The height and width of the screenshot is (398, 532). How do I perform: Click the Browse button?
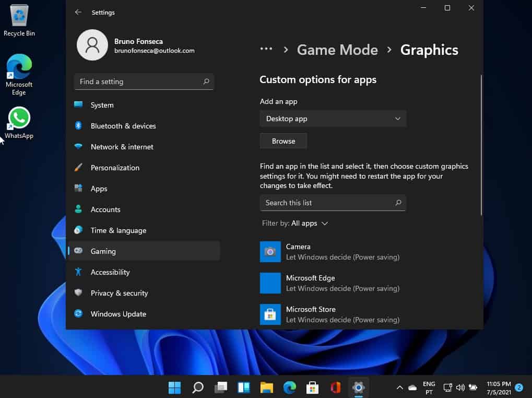click(283, 141)
